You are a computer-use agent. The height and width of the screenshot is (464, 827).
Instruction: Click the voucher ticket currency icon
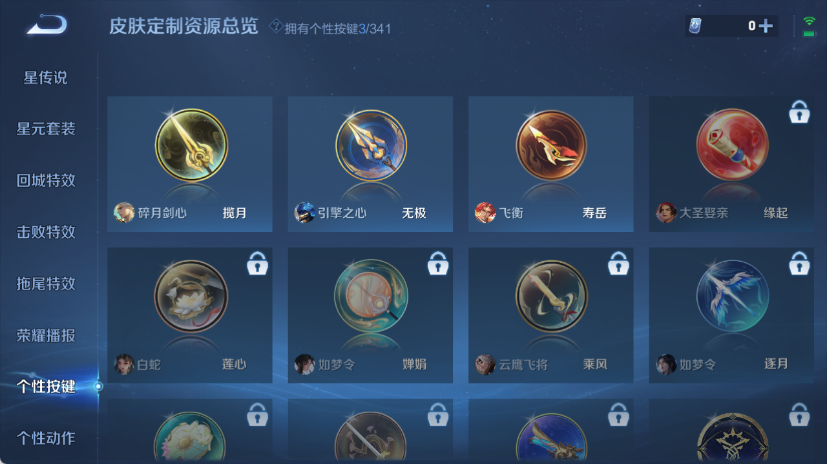pos(696,25)
